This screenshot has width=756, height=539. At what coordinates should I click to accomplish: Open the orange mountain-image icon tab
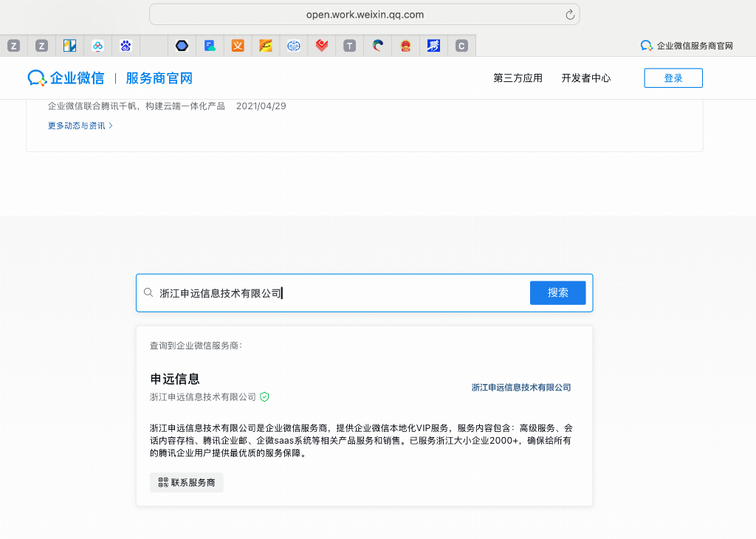coord(266,46)
